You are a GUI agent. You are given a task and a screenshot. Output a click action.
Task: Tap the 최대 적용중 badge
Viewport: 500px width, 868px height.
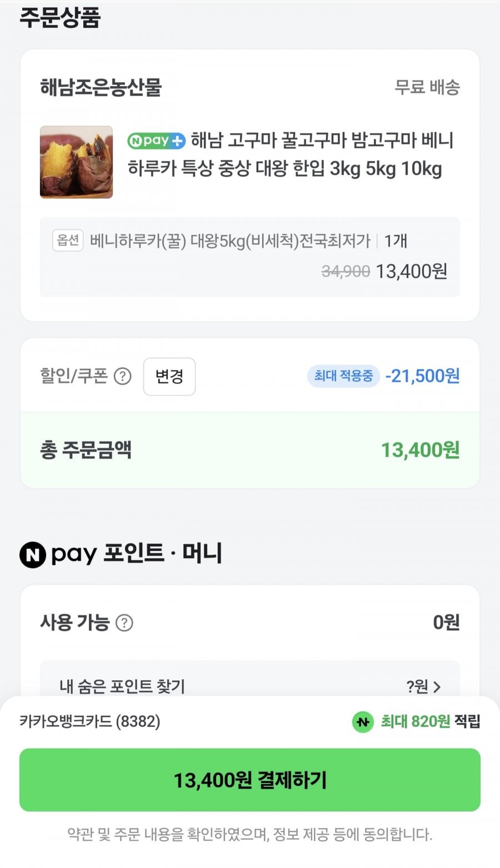click(x=343, y=376)
